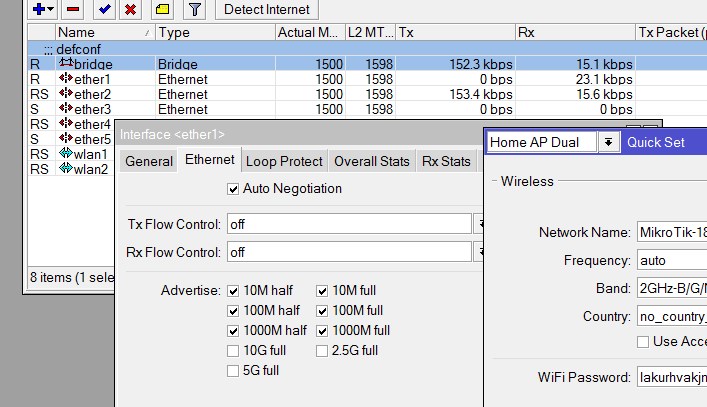This screenshot has width=707, height=407.
Task: Click the Network Name field in Quick Set
Action: point(672,233)
